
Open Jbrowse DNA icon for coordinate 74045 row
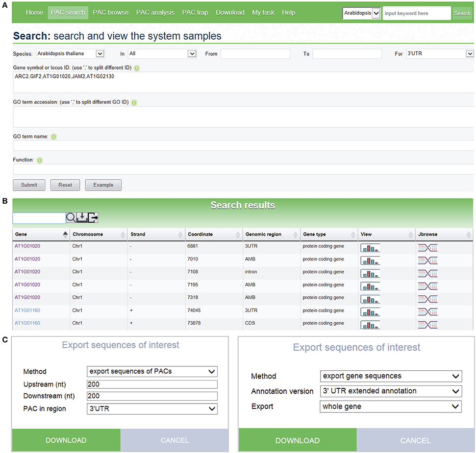coord(428,312)
